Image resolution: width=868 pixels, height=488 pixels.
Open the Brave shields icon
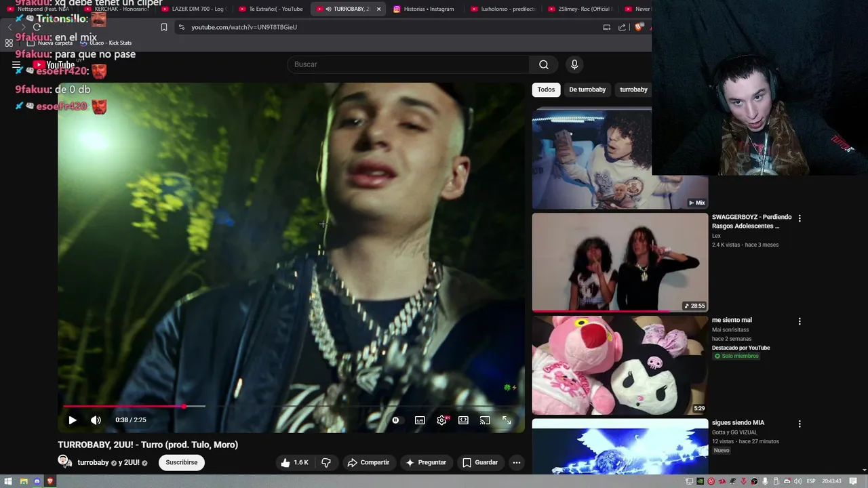(639, 27)
